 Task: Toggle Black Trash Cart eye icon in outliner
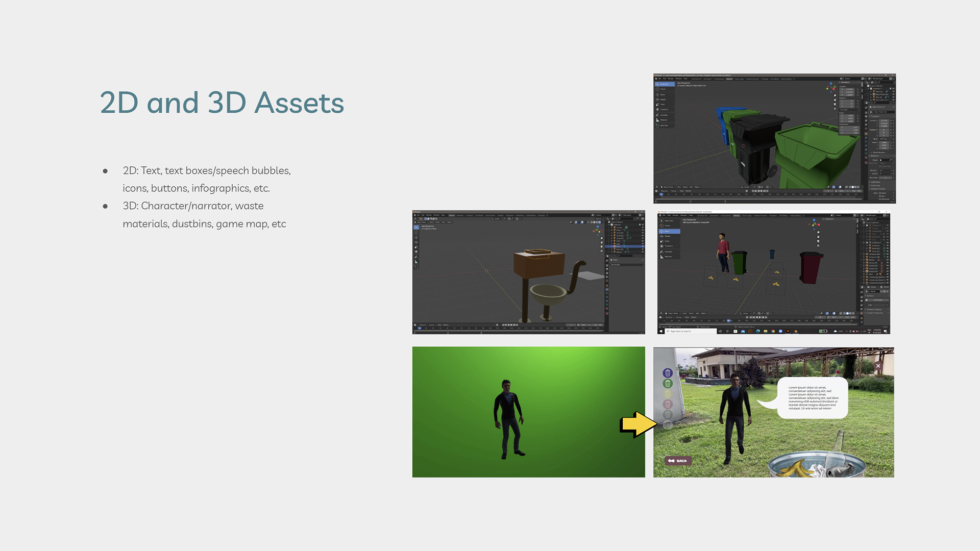point(893,94)
